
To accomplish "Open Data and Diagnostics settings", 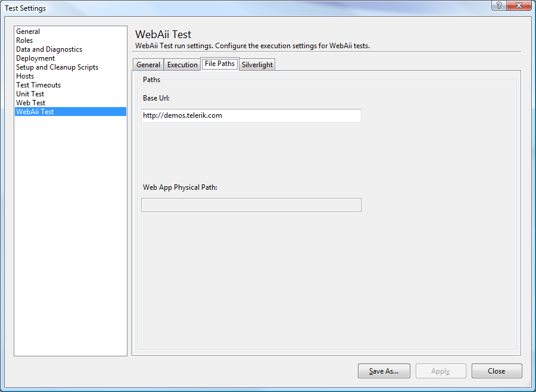I will [49, 49].
